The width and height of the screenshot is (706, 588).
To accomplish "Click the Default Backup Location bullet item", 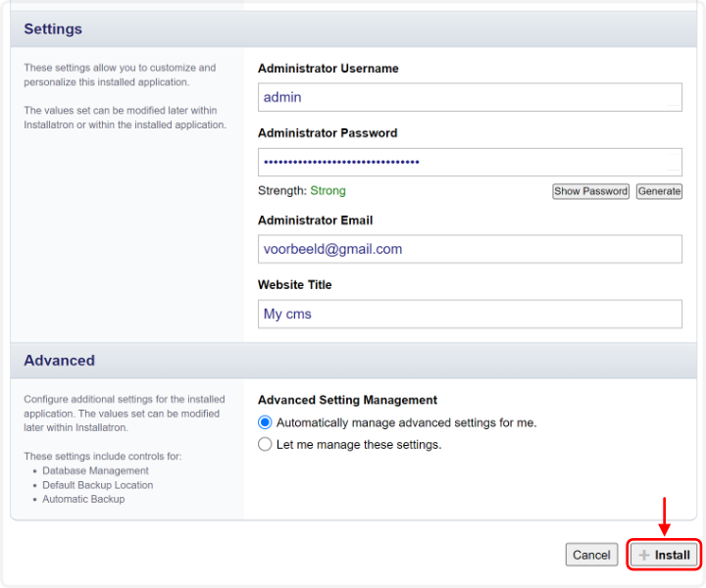I will tap(97, 485).
